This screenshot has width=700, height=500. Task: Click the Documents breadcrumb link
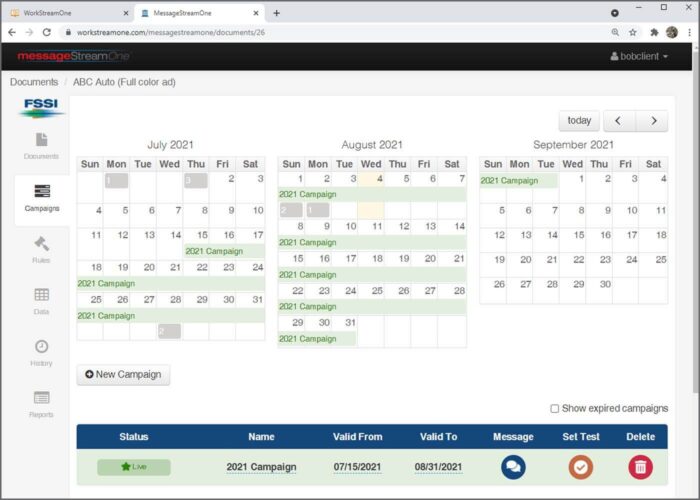(x=34, y=82)
